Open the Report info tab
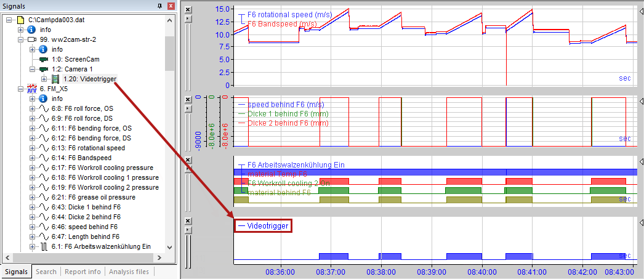 [x=83, y=272]
